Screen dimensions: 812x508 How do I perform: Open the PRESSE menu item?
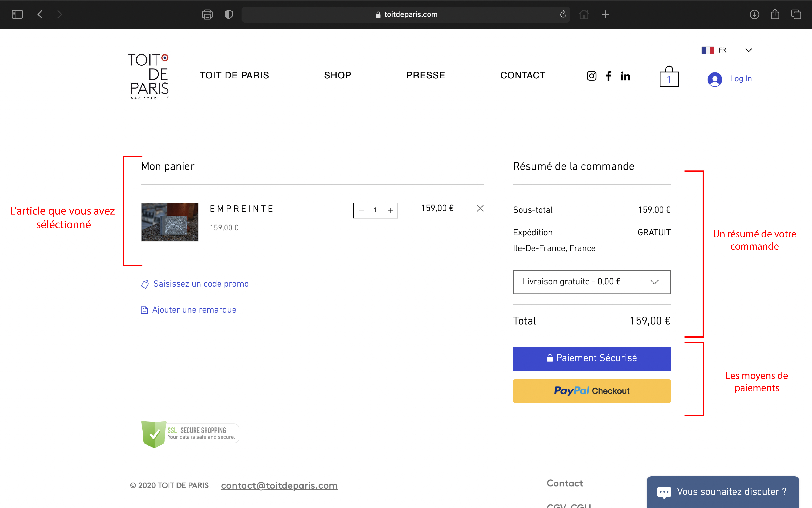426,75
